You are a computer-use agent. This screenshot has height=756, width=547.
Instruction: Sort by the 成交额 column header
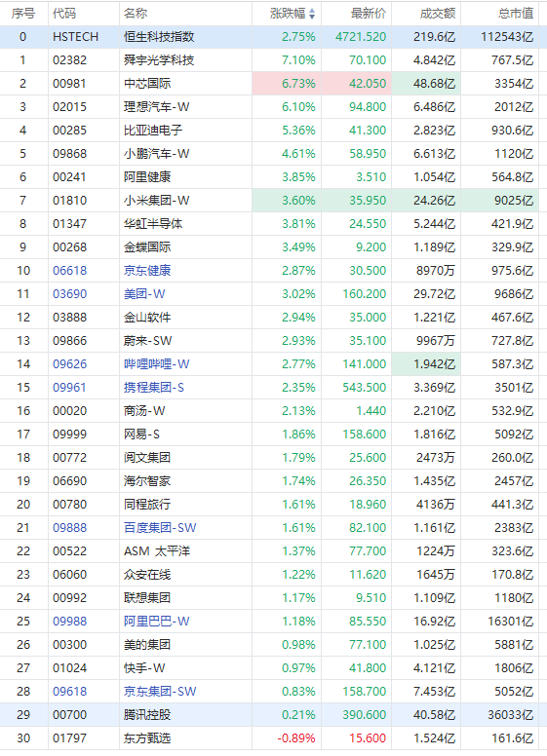(x=438, y=14)
